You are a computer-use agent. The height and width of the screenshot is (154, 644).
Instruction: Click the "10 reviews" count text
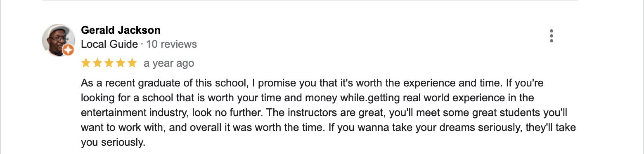171,44
